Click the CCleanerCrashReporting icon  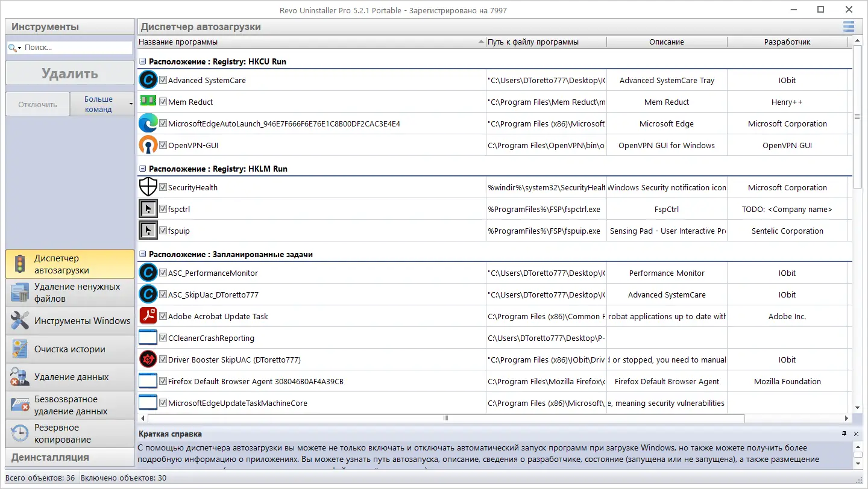(x=148, y=338)
